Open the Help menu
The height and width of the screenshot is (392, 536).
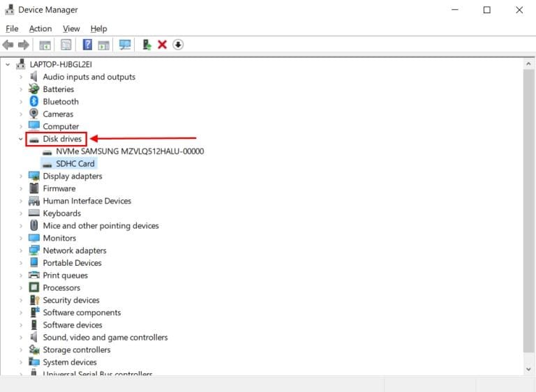coord(98,29)
